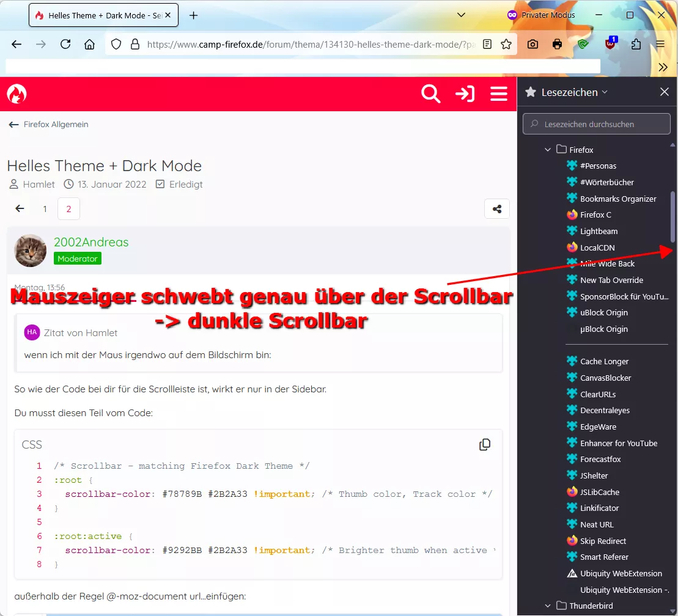Click the forum search magnifier icon

click(x=430, y=94)
